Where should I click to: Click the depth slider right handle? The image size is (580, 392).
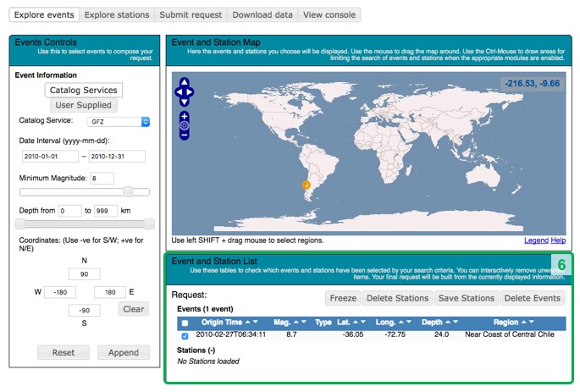(x=149, y=224)
